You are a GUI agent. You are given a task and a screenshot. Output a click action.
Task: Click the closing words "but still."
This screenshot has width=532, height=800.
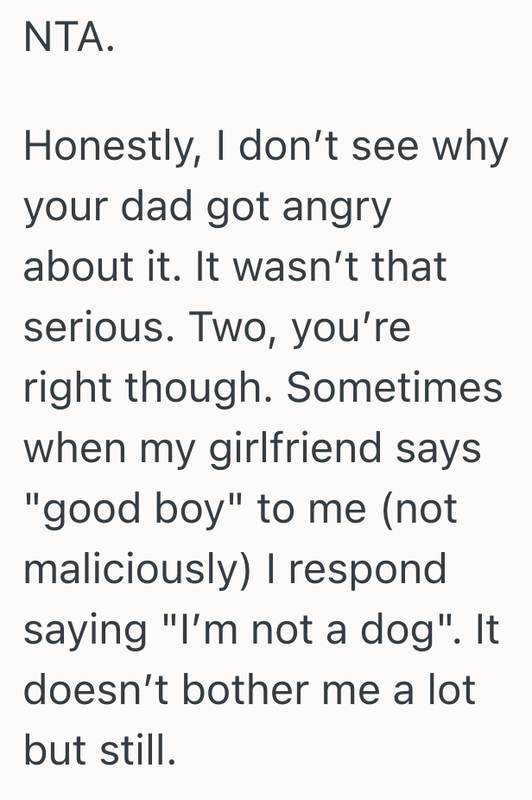[100, 751]
